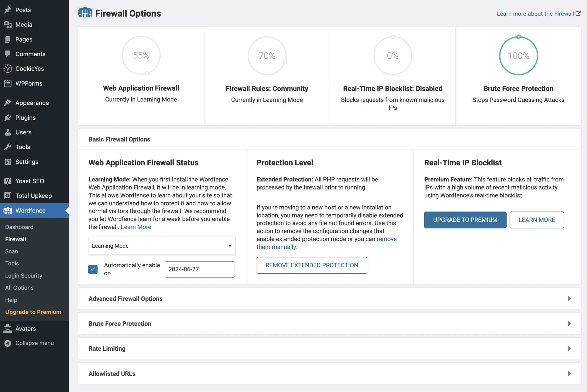
Task: Select the Firewall submenu item
Action: coord(16,239)
